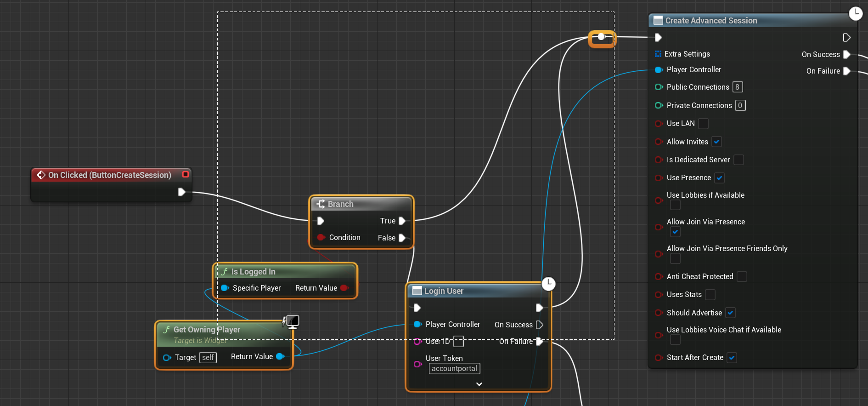Click the Create Advanced Session On Success pin
The height and width of the screenshot is (406, 868).
tap(847, 55)
